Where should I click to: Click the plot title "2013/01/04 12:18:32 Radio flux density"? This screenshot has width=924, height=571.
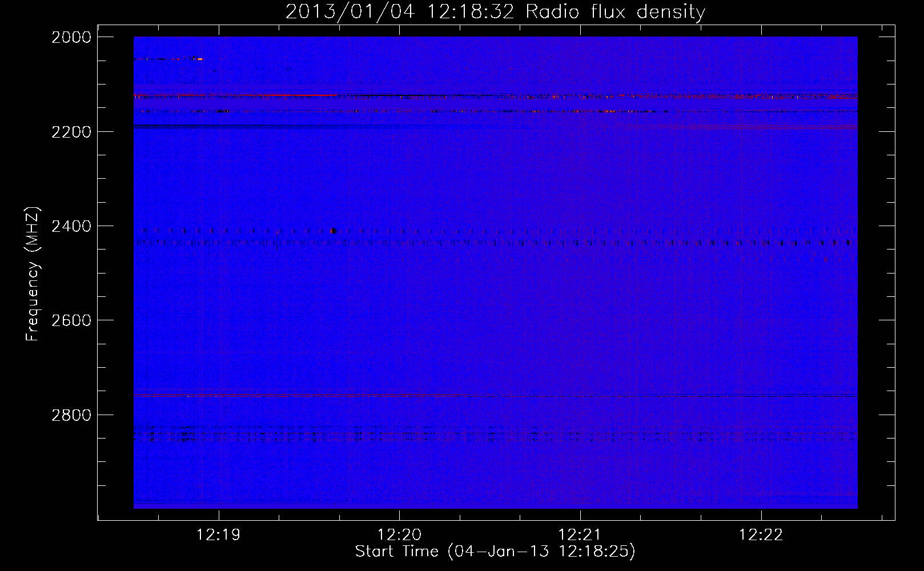[x=495, y=12]
